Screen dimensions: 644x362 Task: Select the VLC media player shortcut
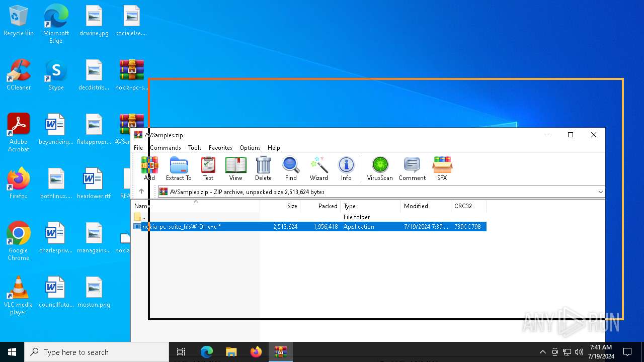19,296
